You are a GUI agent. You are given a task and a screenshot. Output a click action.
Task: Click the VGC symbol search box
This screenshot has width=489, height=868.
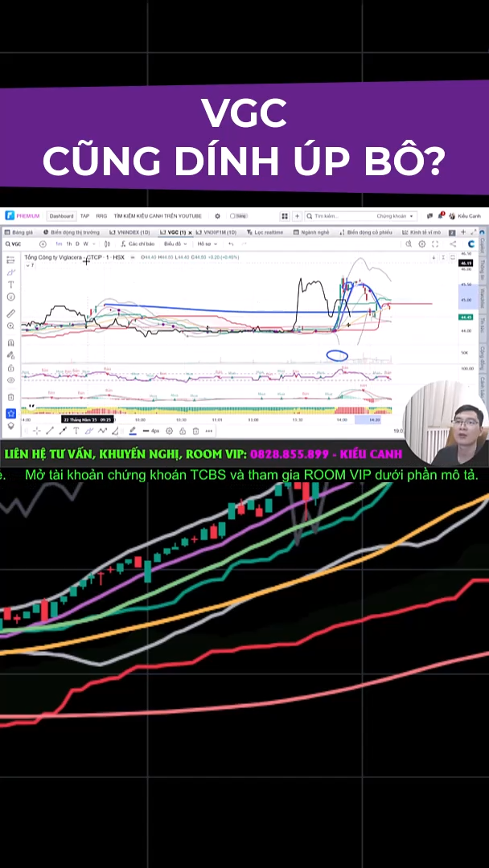[19, 244]
